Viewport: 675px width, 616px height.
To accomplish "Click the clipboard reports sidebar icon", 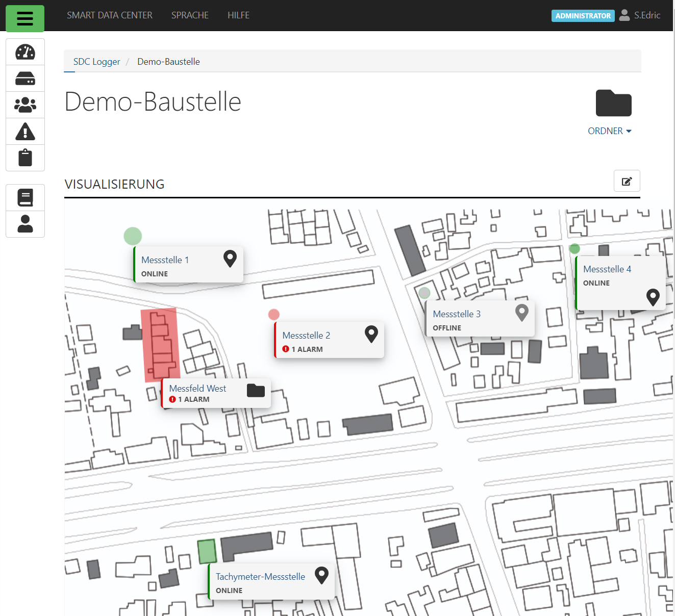I will coord(25,158).
